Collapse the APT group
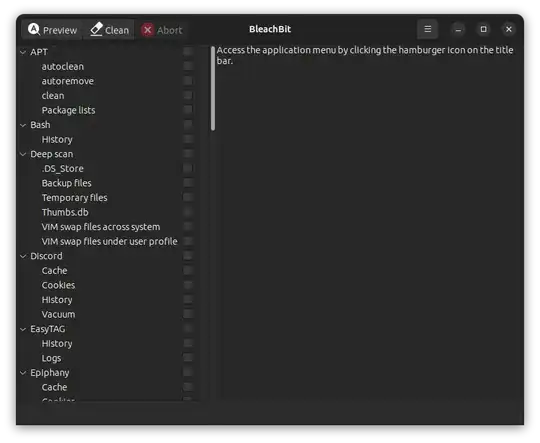Screen dimensions: 540x443 [23, 52]
